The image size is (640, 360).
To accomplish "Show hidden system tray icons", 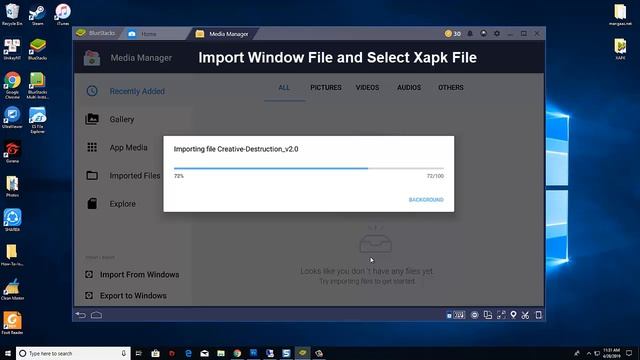I will pyautogui.click(x=589, y=353).
